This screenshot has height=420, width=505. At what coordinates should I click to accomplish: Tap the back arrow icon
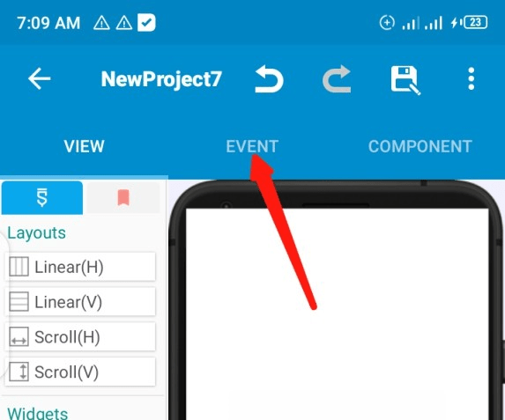coord(40,78)
